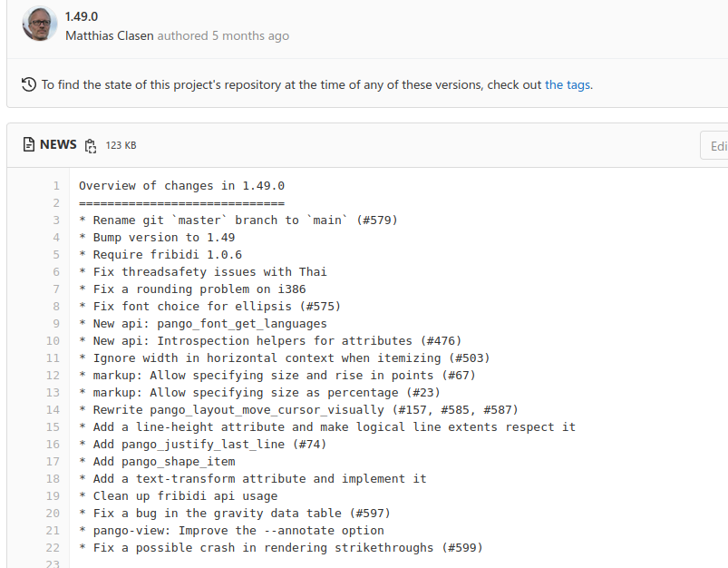Click the Matthias Clasen author name

110,35
